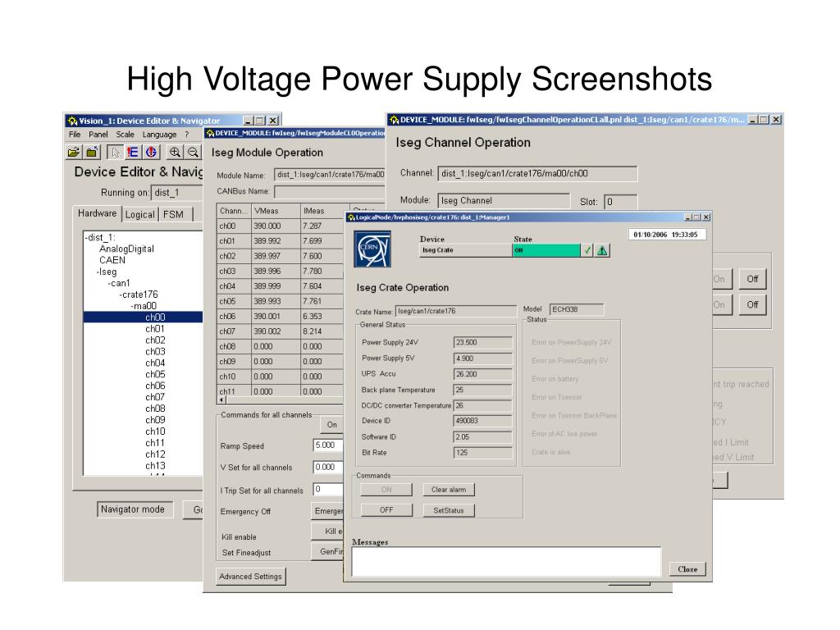This screenshot has width=840, height=630.
Task: Click the lower Off button in Channel window
Action: [753, 304]
